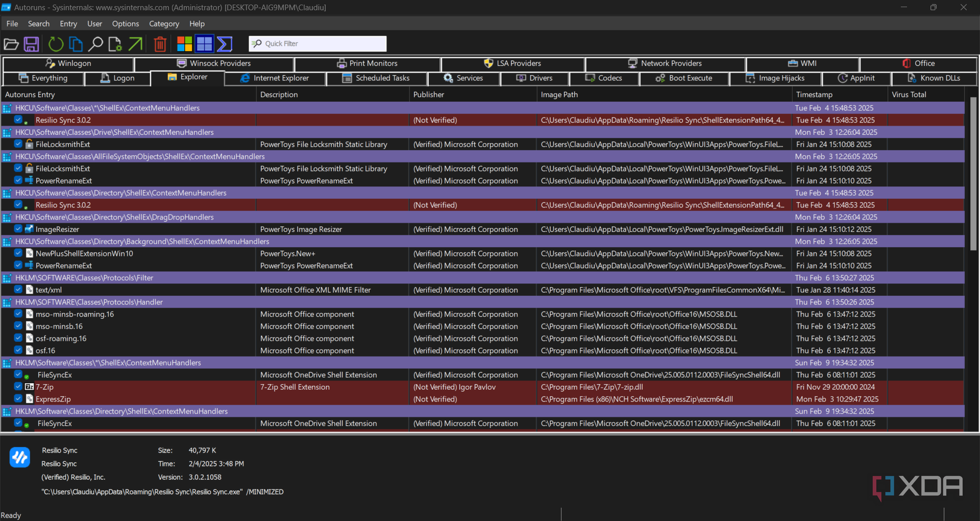Click the Copy toolbar icon

[76, 44]
